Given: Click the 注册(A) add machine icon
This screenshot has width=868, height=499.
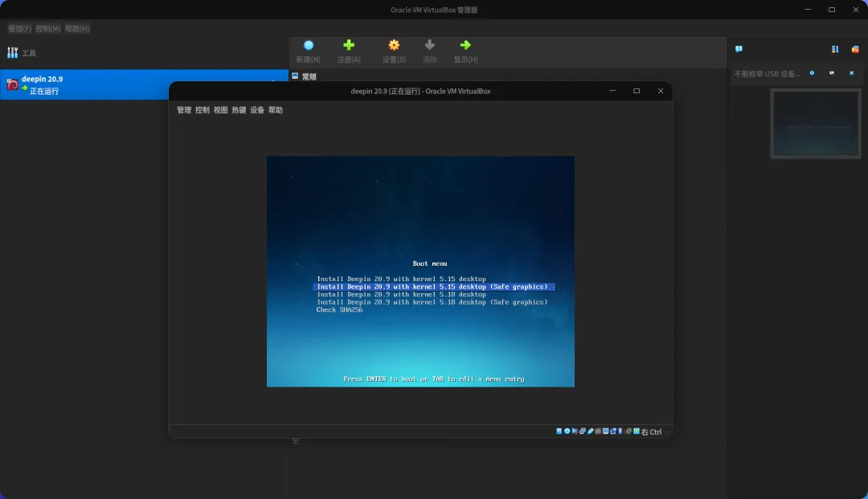Looking at the screenshot, I should pyautogui.click(x=349, y=45).
